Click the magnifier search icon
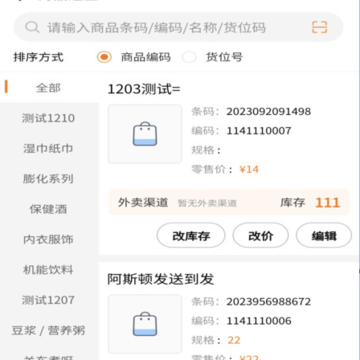The height and width of the screenshot is (360, 360). (32, 27)
